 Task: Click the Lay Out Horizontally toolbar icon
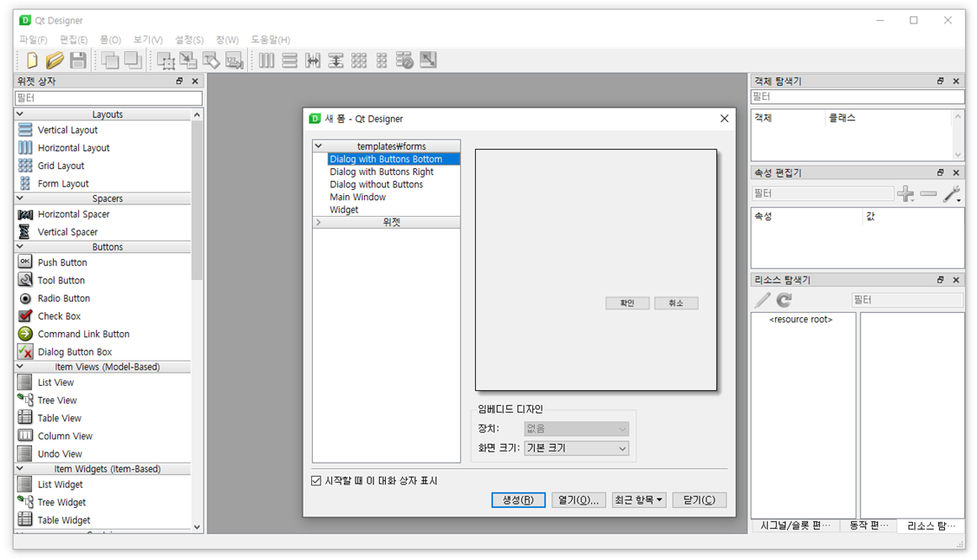[266, 61]
